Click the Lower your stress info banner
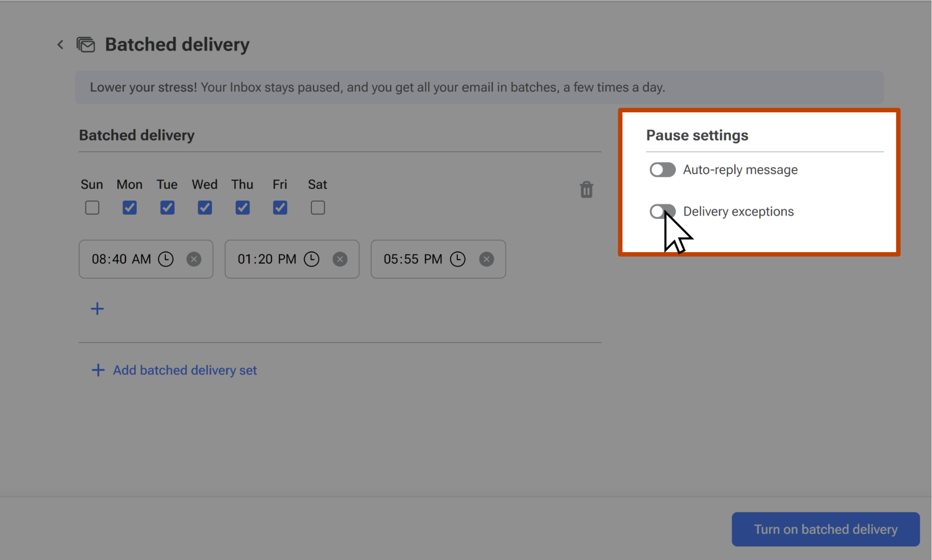 (479, 87)
